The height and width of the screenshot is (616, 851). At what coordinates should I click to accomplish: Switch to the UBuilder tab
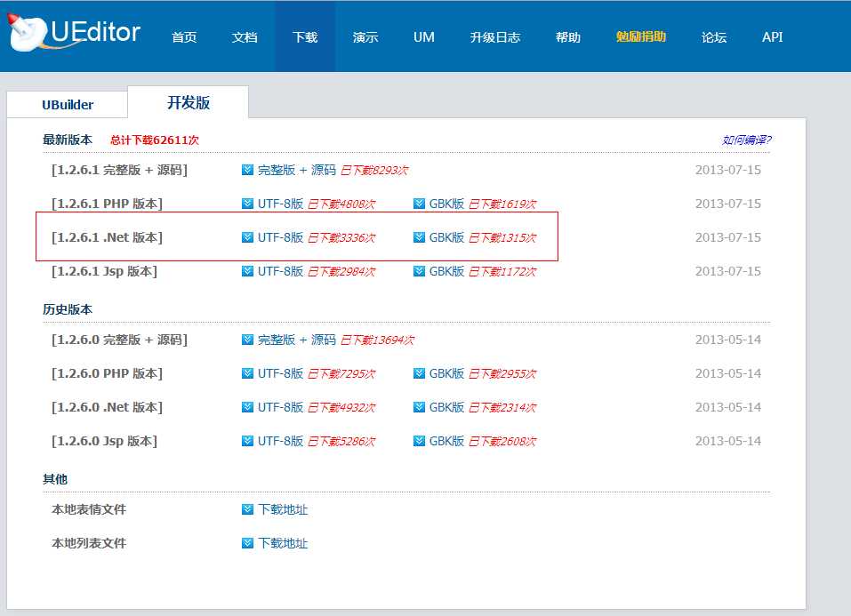pos(68,104)
